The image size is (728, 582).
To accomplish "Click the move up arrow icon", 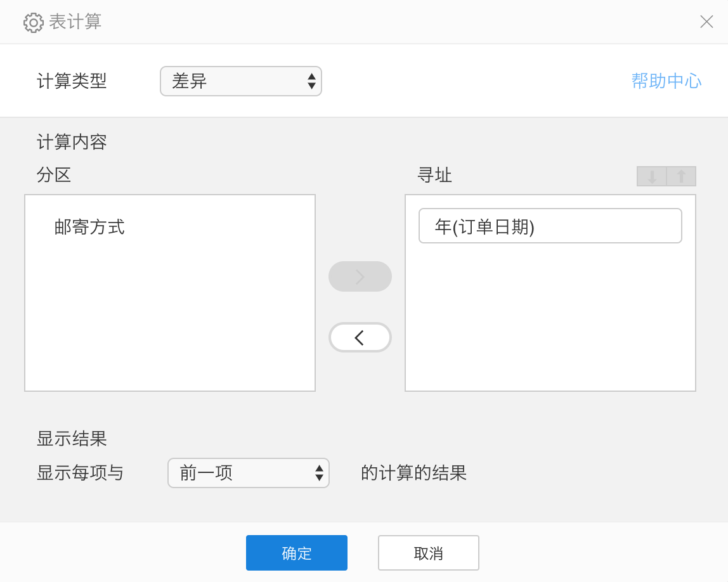I will (682, 176).
